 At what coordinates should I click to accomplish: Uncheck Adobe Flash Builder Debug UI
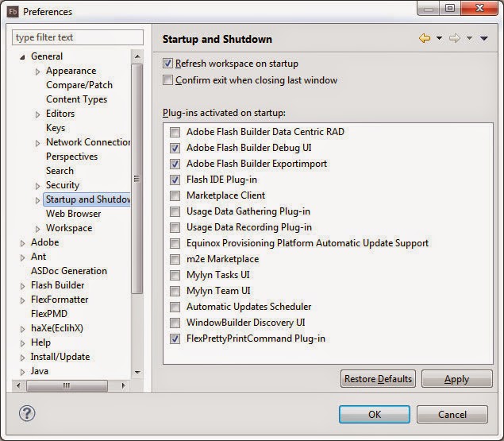point(175,148)
